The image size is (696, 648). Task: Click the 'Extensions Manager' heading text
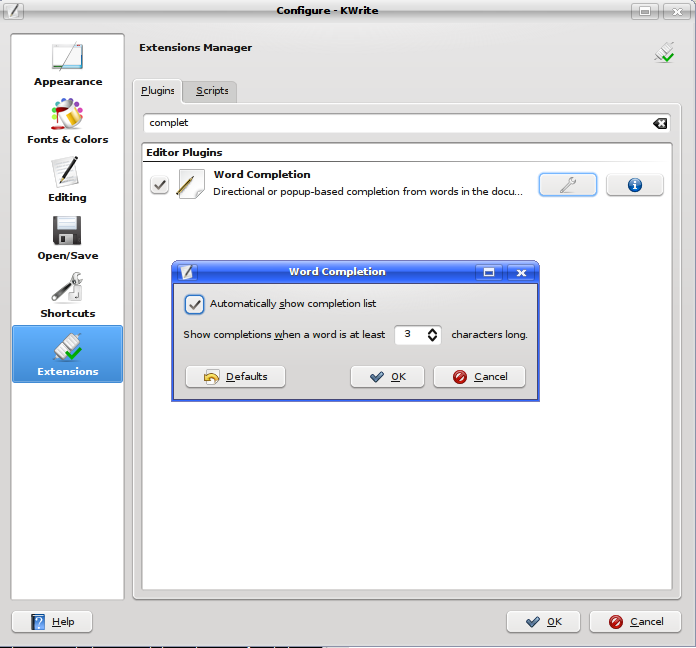(x=195, y=47)
